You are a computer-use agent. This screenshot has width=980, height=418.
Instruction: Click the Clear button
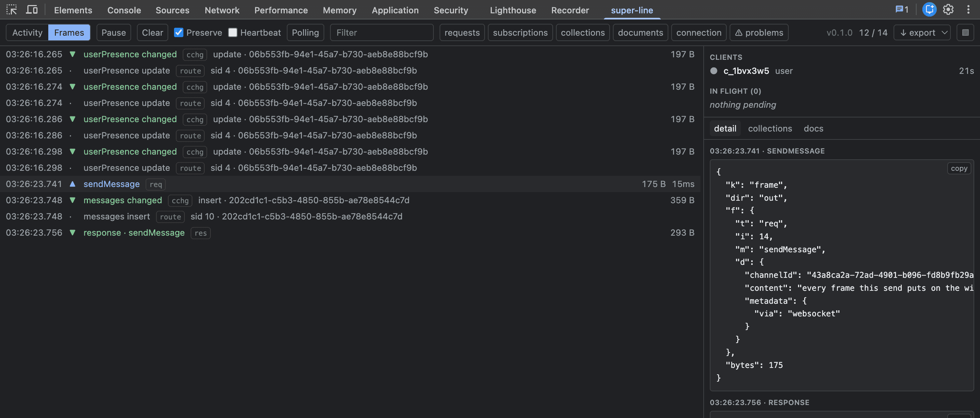152,33
